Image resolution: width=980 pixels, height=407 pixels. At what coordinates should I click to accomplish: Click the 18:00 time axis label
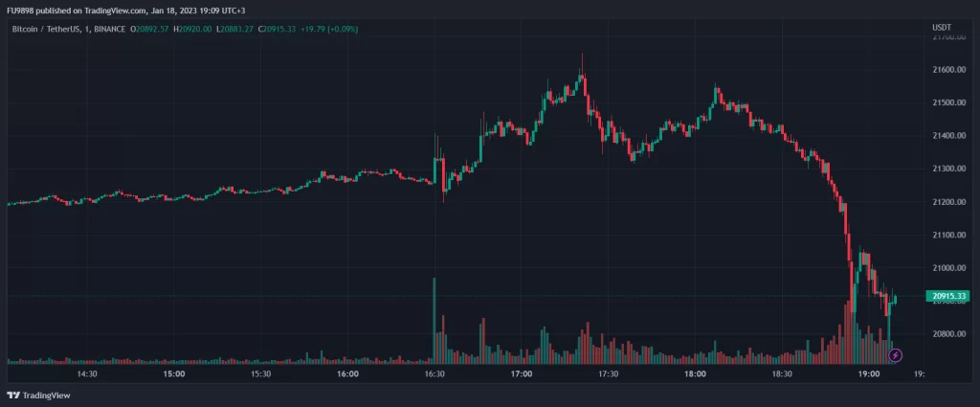(x=695, y=373)
